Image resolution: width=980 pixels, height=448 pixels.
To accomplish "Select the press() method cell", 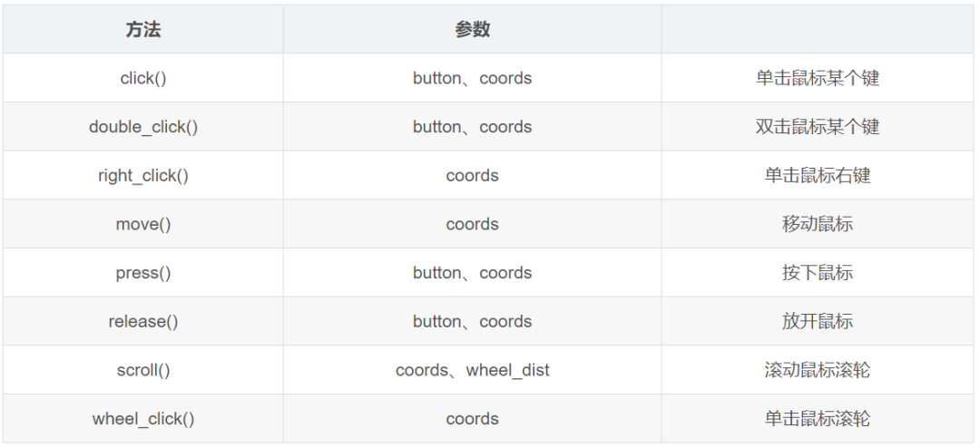I will (143, 273).
